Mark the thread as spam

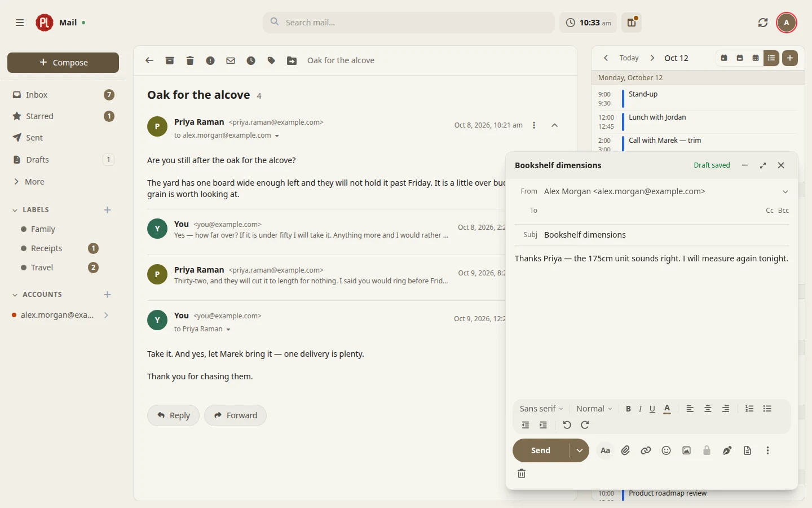tap(210, 60)
